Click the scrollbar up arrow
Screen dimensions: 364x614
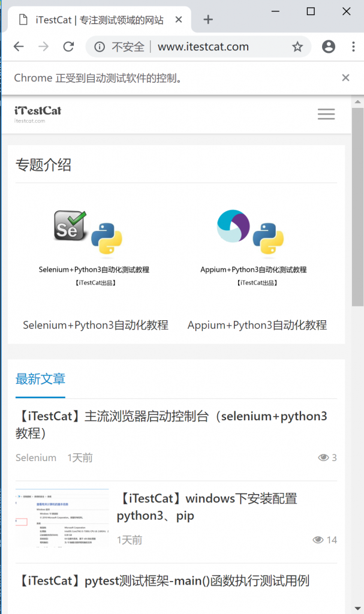[357, 102]
